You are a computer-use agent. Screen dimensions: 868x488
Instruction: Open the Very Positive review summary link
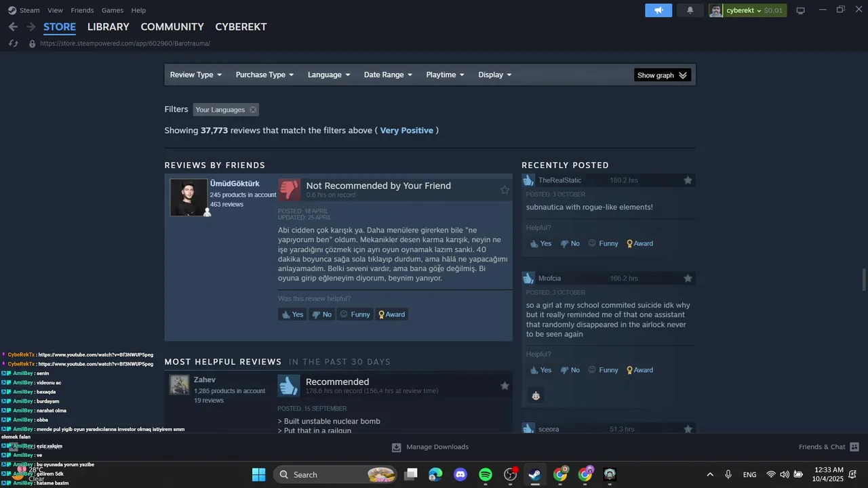(407, 130)
